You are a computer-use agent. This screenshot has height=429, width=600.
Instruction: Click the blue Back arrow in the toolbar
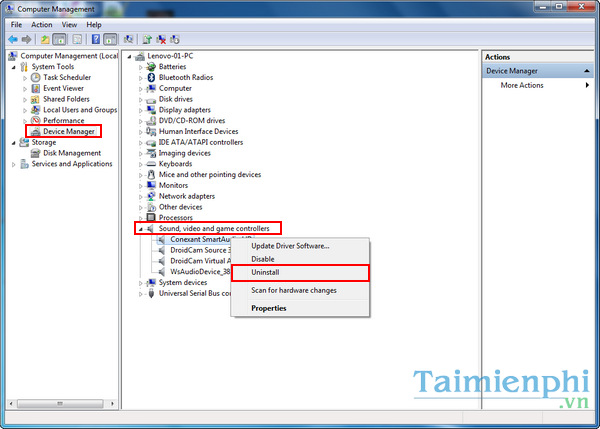point(13,39)
